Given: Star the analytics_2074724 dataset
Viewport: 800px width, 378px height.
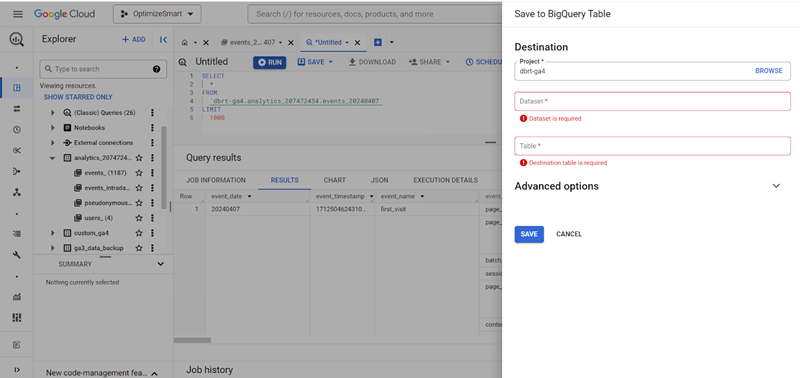Looking at the screenshot, I should point(138,158).
